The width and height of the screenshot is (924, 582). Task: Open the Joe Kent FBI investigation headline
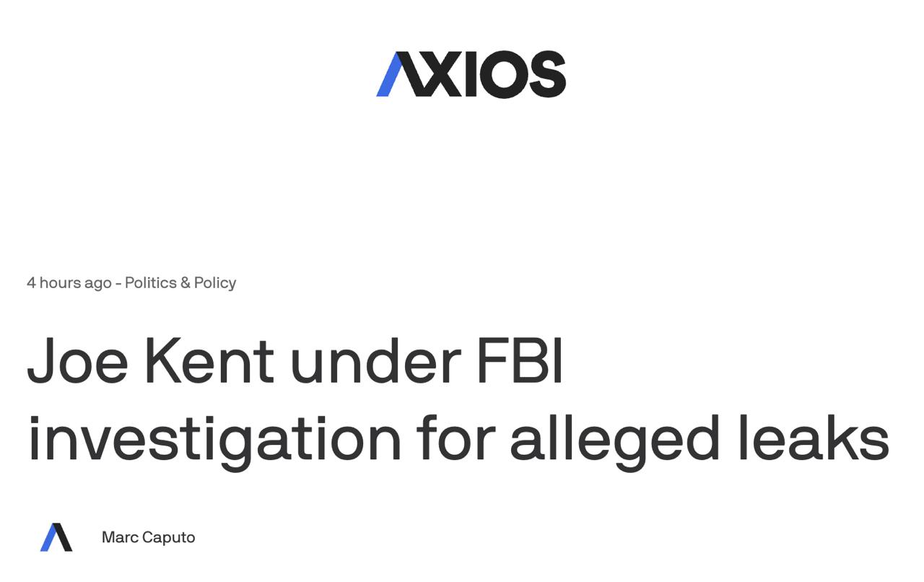tap(458, 399)
